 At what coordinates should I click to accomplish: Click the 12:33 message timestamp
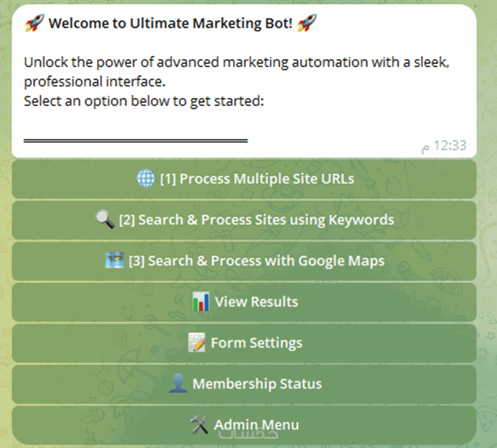pos(444,146)
